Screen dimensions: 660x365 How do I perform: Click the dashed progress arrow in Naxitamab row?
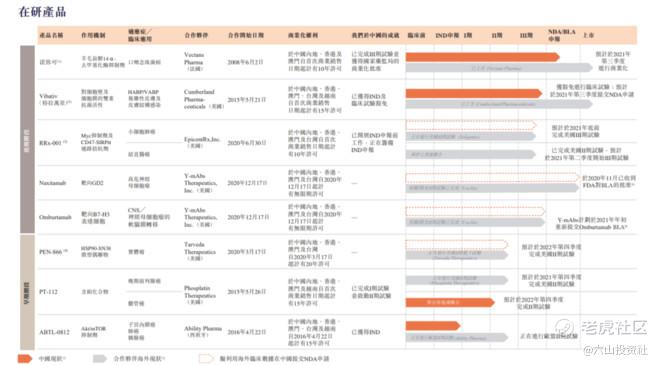(492, 178)
